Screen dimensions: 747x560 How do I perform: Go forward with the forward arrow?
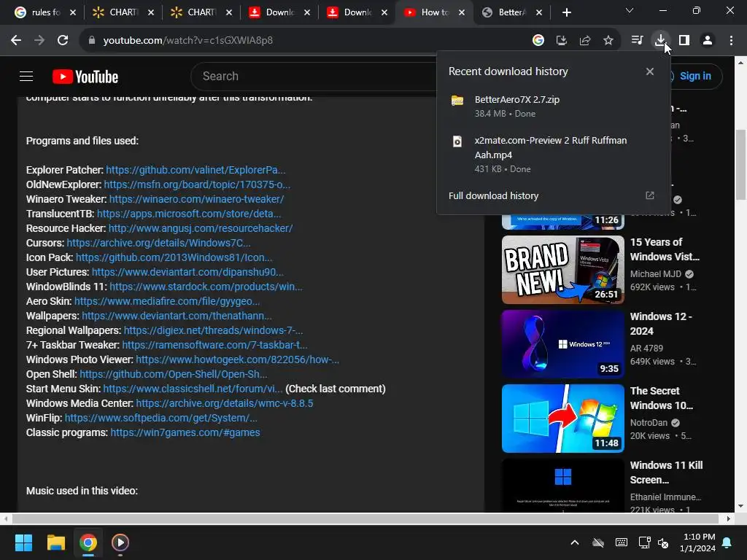(x=39, y=41)
